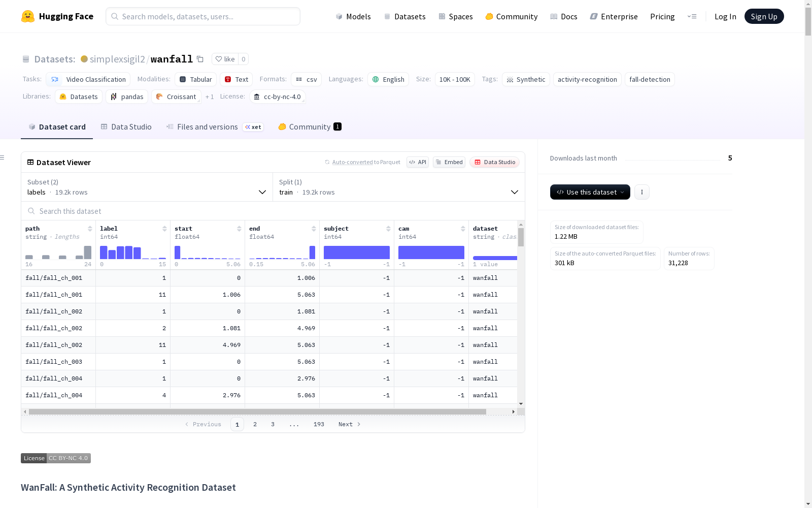Image resolution: width=812 pixels, height=508 pixels.
Task: Jump to page 193 of the dataset
Action: point(319,424)
